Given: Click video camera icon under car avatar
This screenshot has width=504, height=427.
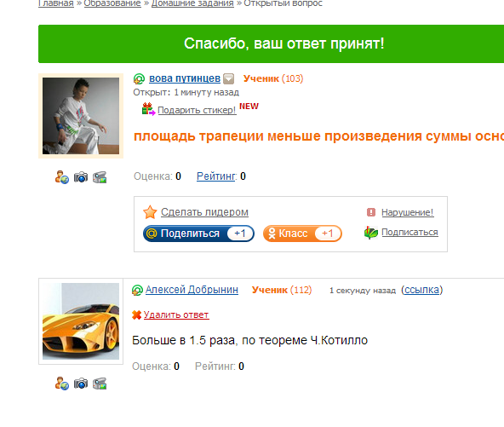Looking at the screenshot, I should pyautogui.click(x=100, y=384).
